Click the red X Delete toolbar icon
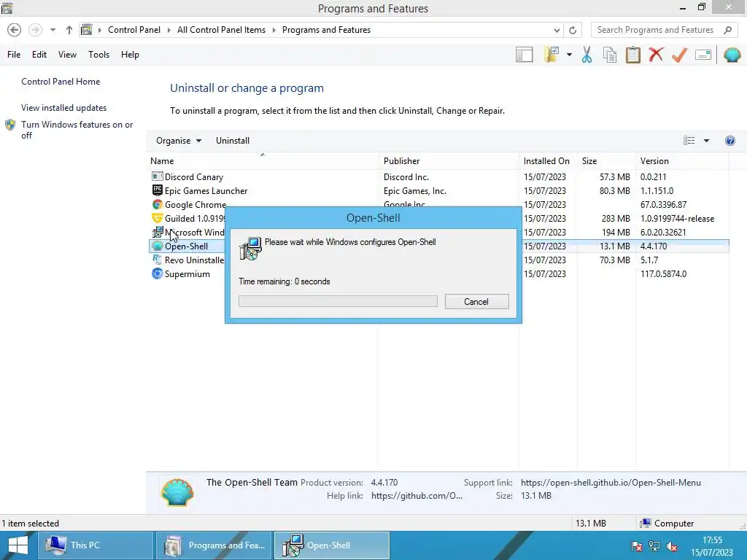Screen dimensions: 747x560 [x=656, y=55]
